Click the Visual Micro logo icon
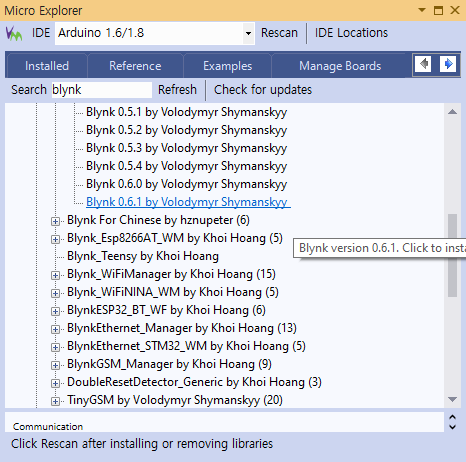Viewport: 466px width, 462px height. tap(14, 34)
